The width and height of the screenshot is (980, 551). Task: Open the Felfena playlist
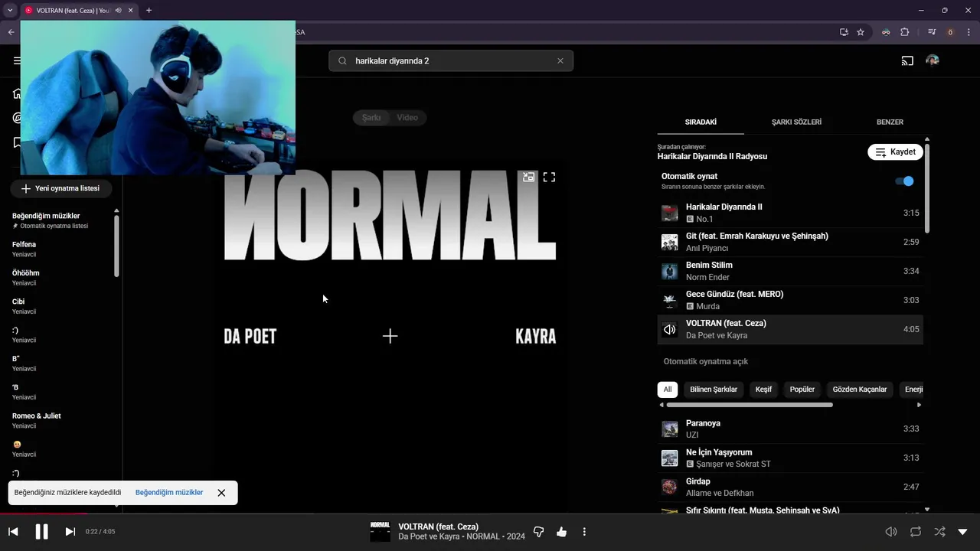(60, 249)
